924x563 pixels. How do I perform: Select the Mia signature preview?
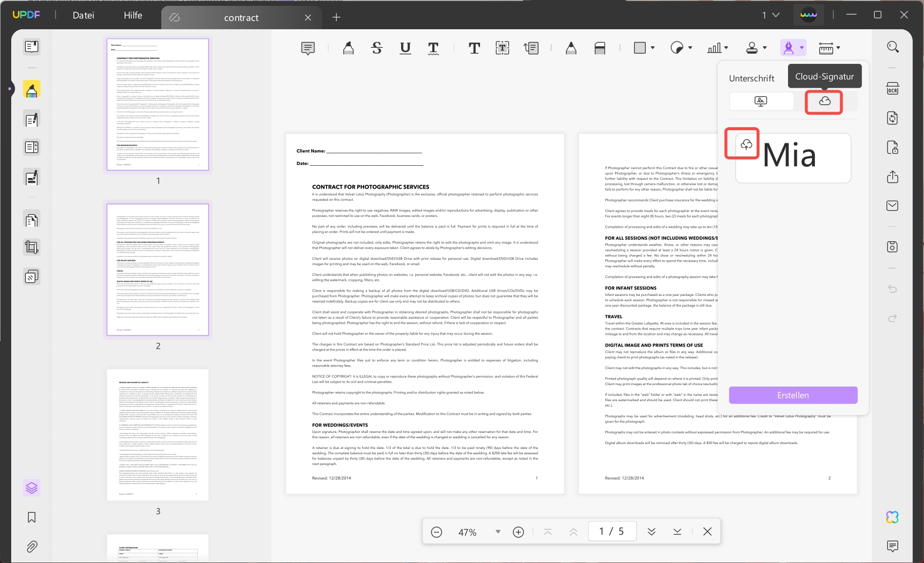tap(793, 158)
